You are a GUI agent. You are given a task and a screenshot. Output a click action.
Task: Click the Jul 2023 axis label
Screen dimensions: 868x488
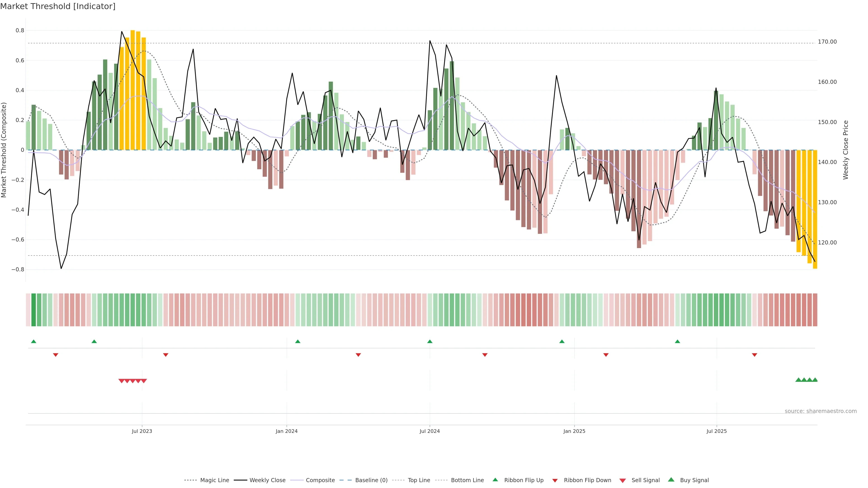[142, 431]
